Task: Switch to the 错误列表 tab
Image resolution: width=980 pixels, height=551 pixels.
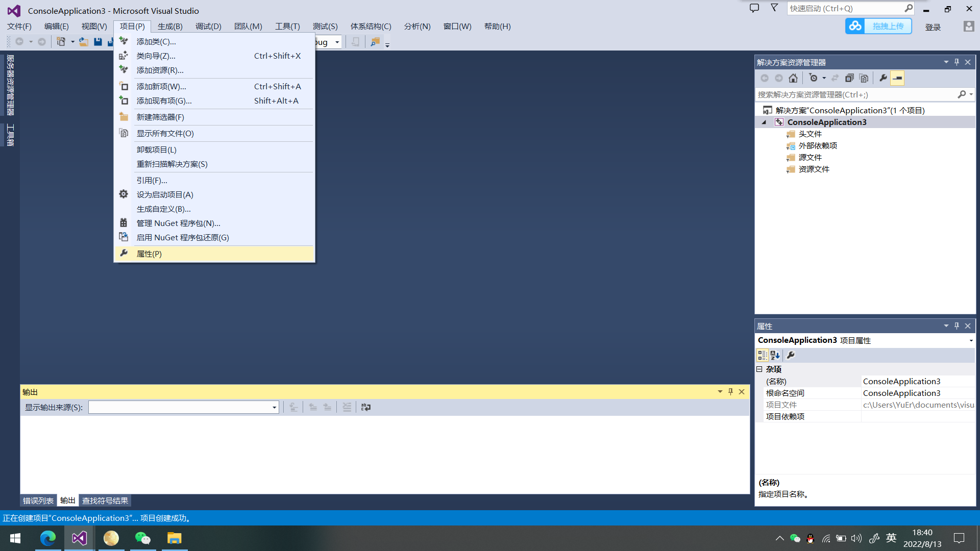Action: tap(38, 500)
